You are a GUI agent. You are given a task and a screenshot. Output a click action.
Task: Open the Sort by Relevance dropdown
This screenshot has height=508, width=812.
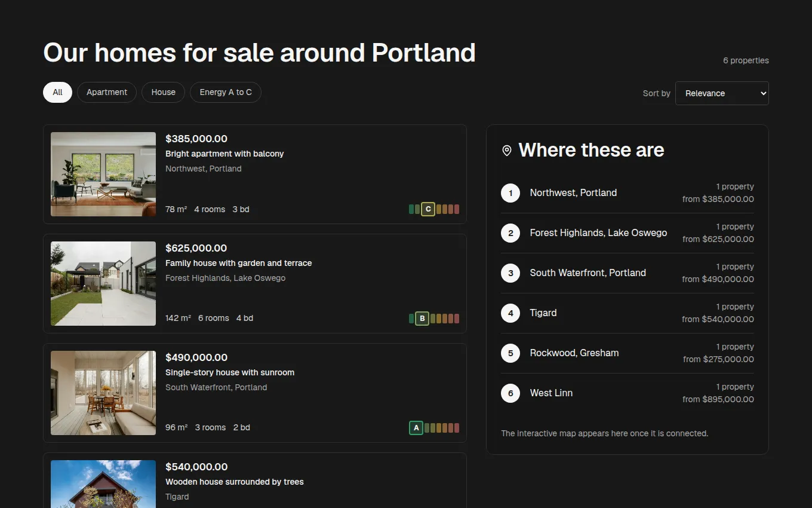(722, 93)
